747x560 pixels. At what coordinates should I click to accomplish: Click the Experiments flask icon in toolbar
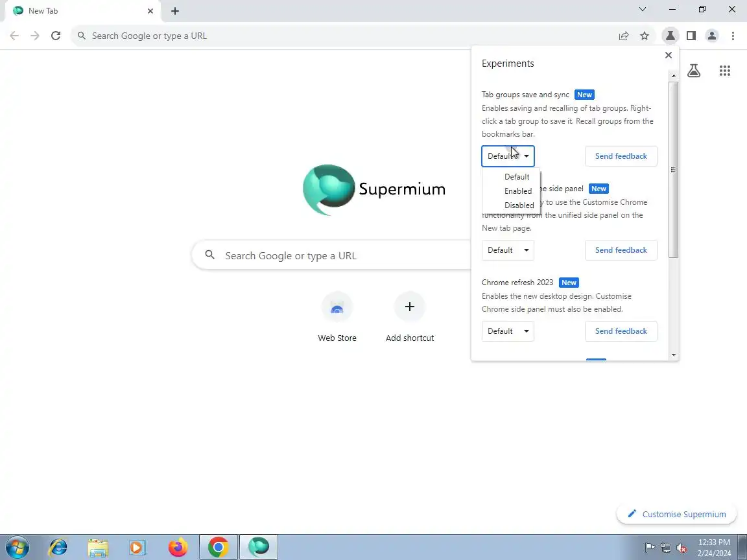[670, 36]
